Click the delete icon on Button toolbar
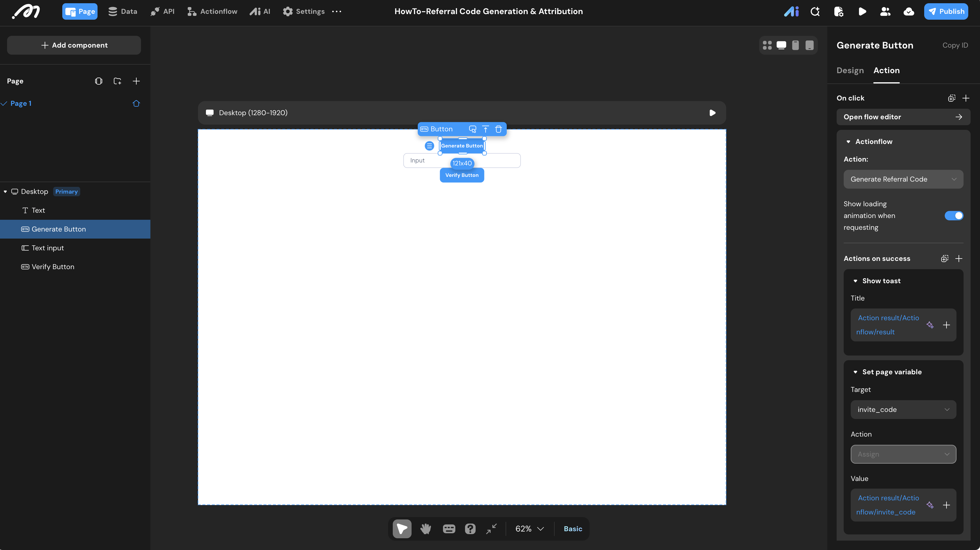Viewport: 980px width, 550px height. coord(498,129)
